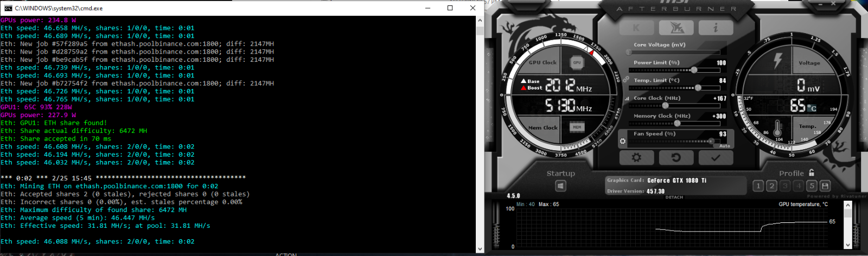Image resolution: width=868 pixels, height=256 pixels.
Task: Open Kombustor with the K button
Action: click(636, 28)
